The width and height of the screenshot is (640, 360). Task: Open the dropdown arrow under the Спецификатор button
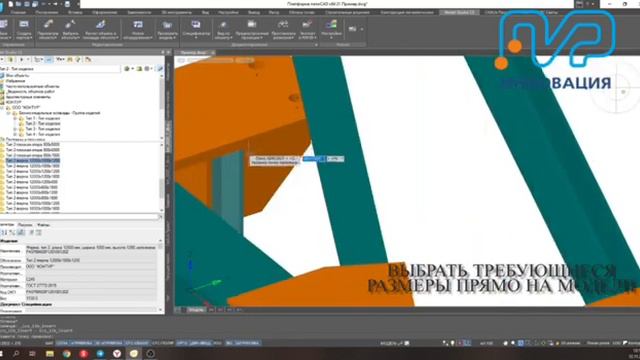tap(196, 38)
